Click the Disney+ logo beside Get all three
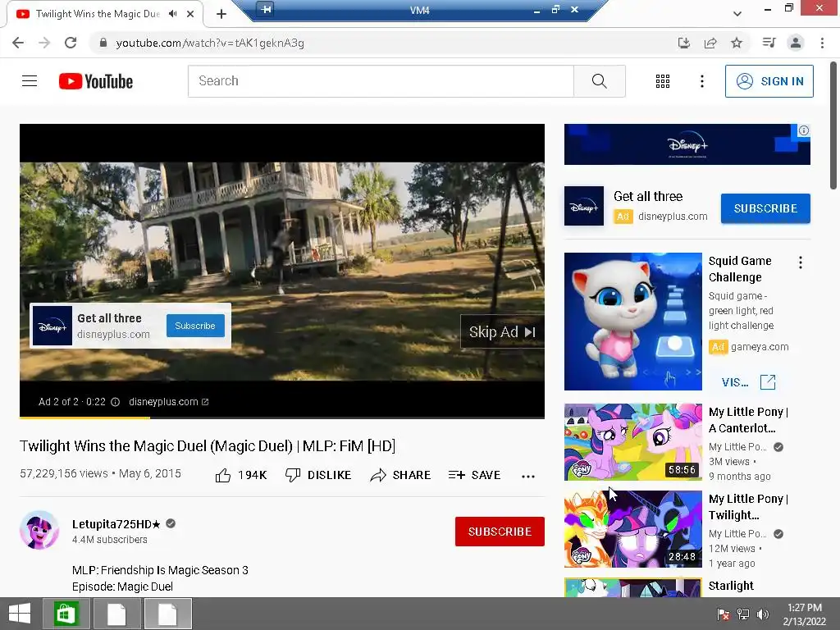This screenshot has height=630, width=840. [584, 206]
